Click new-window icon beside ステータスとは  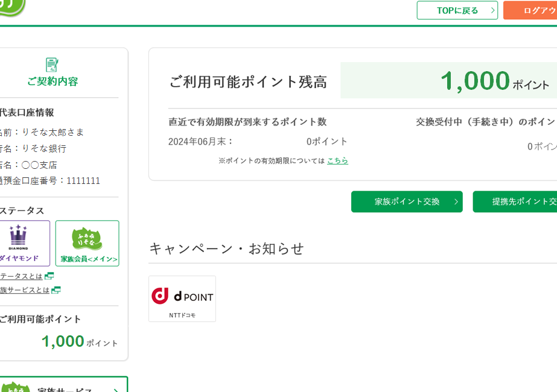[x=49, y=276]
